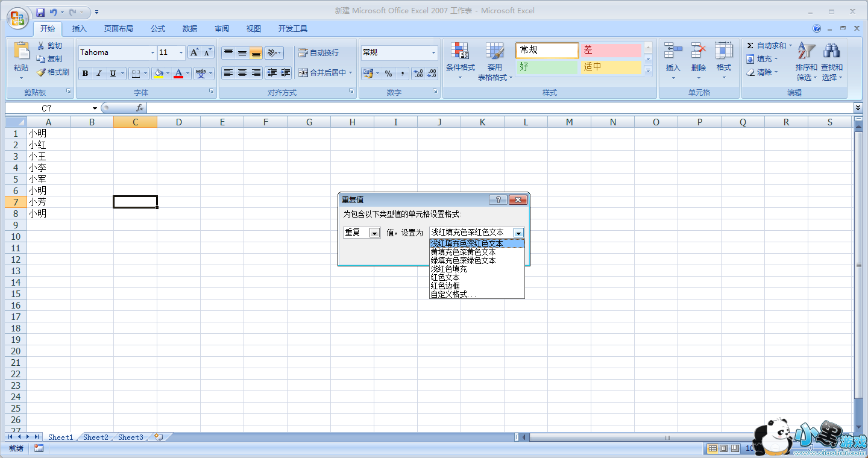Switch to the 公式 ribbon tab

tap(158, 29)
